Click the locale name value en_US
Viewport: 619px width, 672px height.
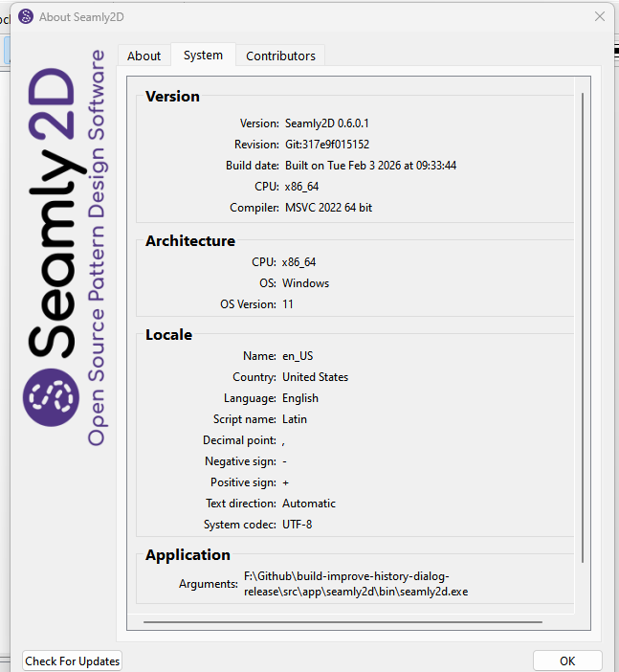(298, 356)
